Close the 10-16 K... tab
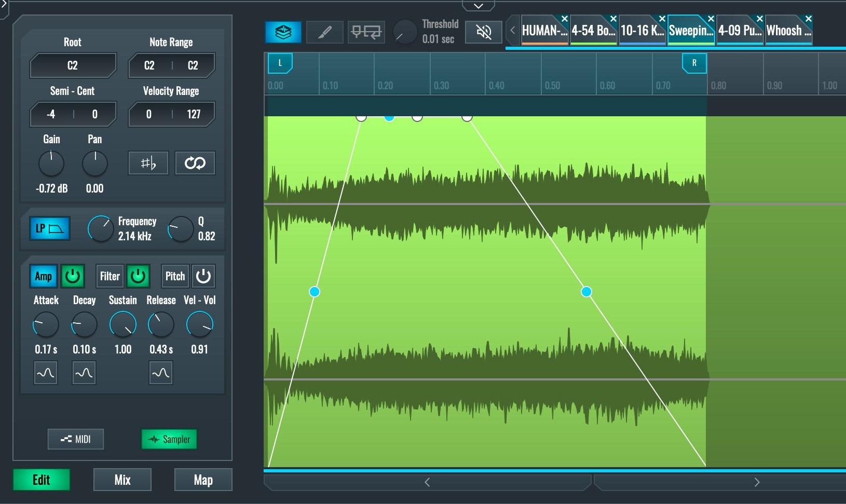The image size is (846, 504). (662, 19)
